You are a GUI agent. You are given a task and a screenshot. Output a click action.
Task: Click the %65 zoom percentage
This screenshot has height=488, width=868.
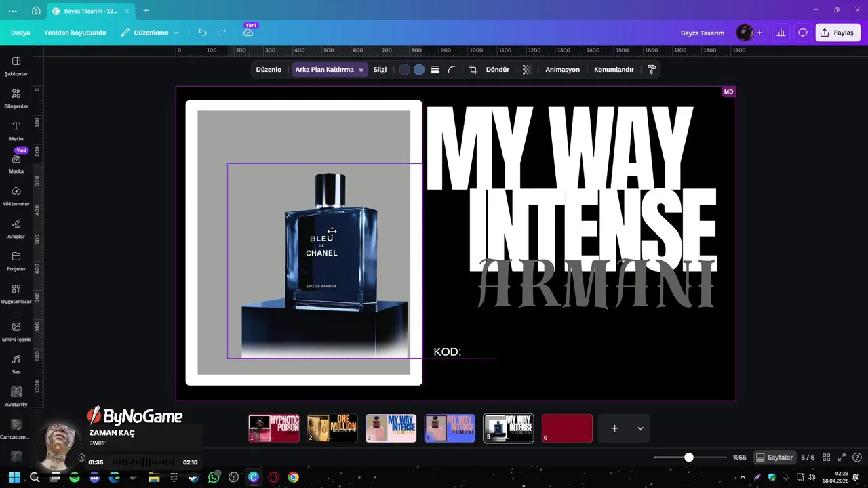(x=739, y=457)
